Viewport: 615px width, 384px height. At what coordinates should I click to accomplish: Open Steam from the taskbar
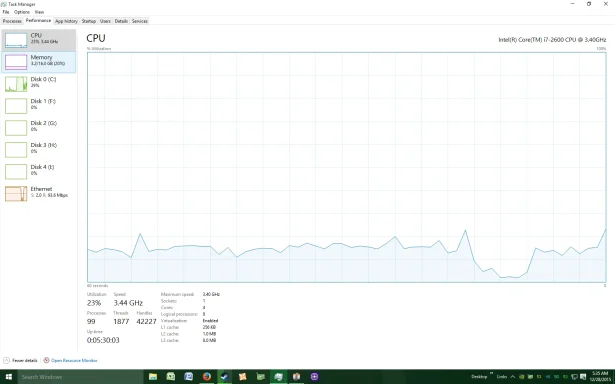(x=224, y=377)
